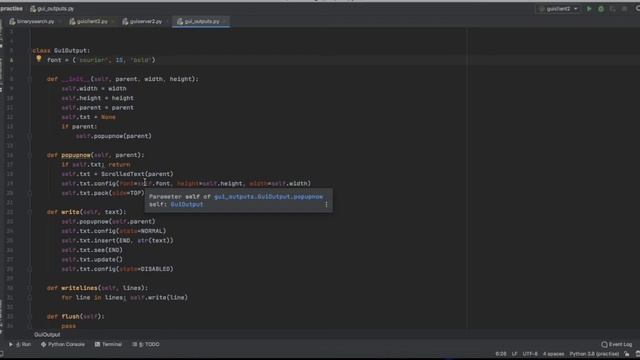
Task: Click the run with coverage icon
Action: coord(613,9)
